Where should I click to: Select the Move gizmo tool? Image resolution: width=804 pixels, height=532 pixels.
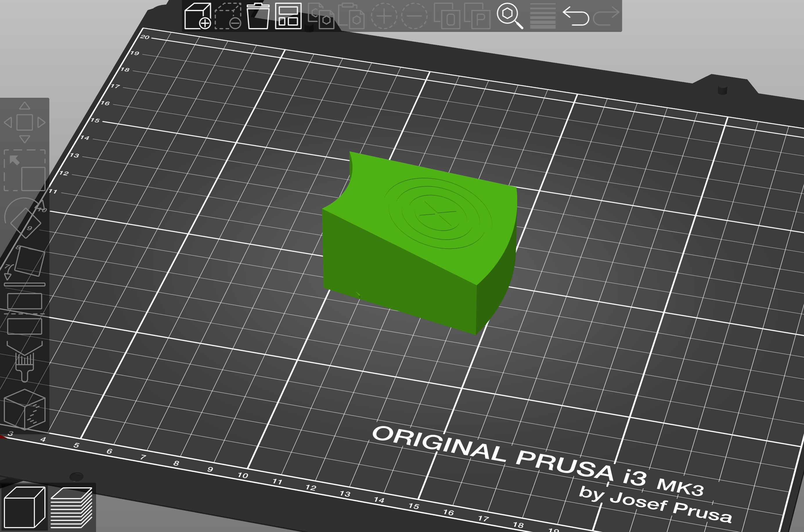[24, 122]
